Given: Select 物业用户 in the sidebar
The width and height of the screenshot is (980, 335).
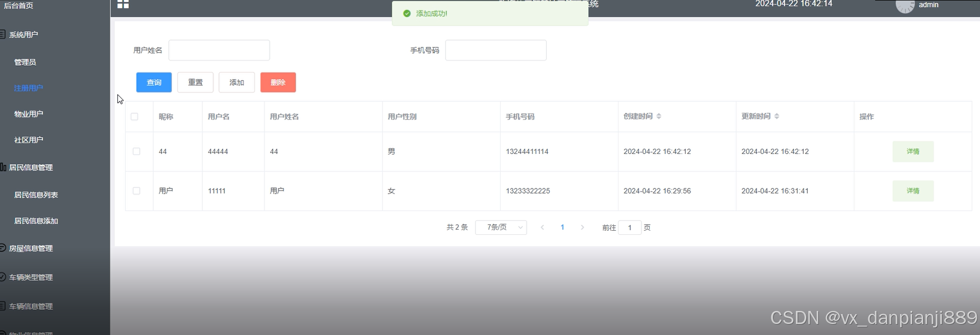Looking at the screenshot, I should pos(29,114).
